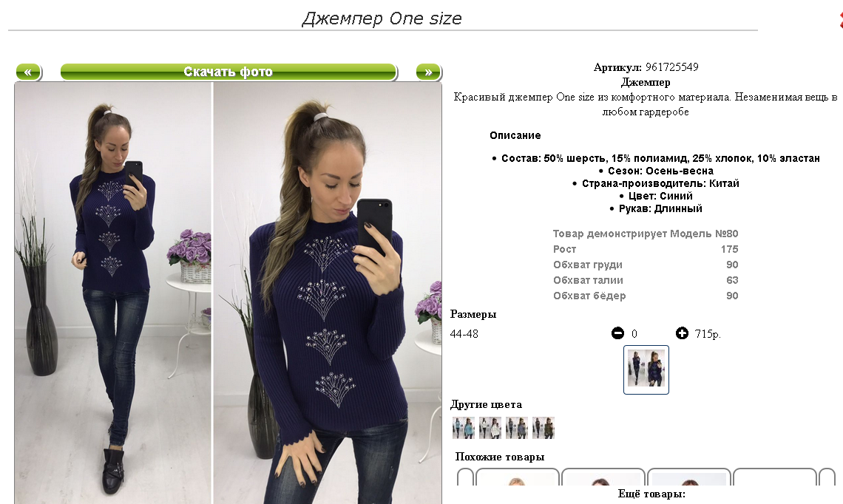
Task: Select the light blue color variant thumbnail
Action: (x=464, y=428)
